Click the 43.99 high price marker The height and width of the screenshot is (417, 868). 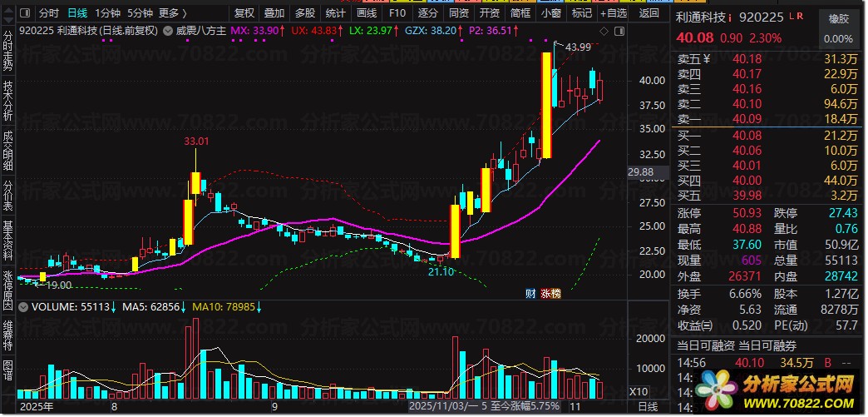578,47
